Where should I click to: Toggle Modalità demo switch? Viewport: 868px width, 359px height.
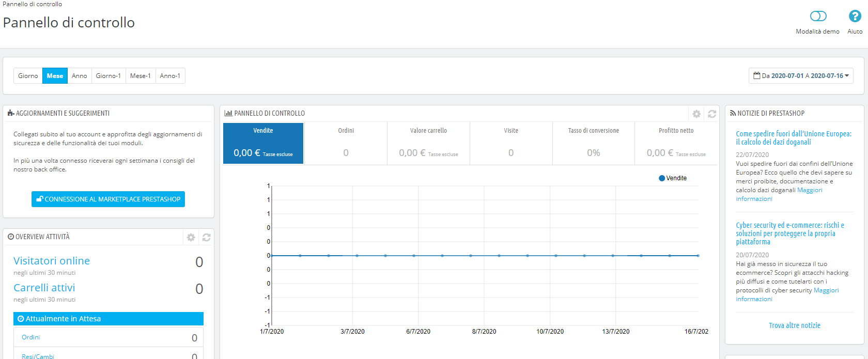pyautogui.click(x=818, y=17)
